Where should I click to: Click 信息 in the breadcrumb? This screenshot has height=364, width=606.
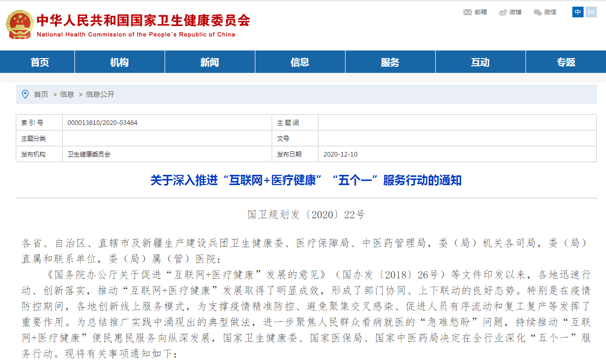67,94
